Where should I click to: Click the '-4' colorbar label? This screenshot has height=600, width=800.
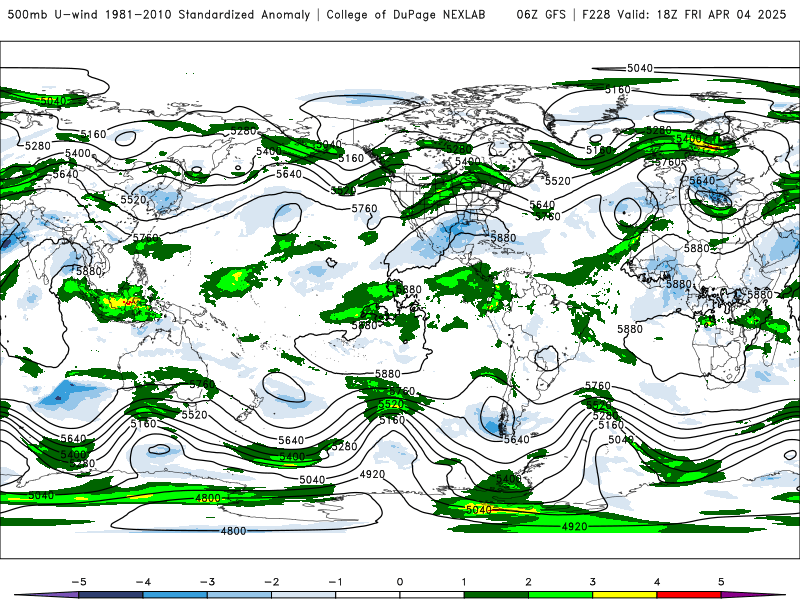[x=143, y=582]
